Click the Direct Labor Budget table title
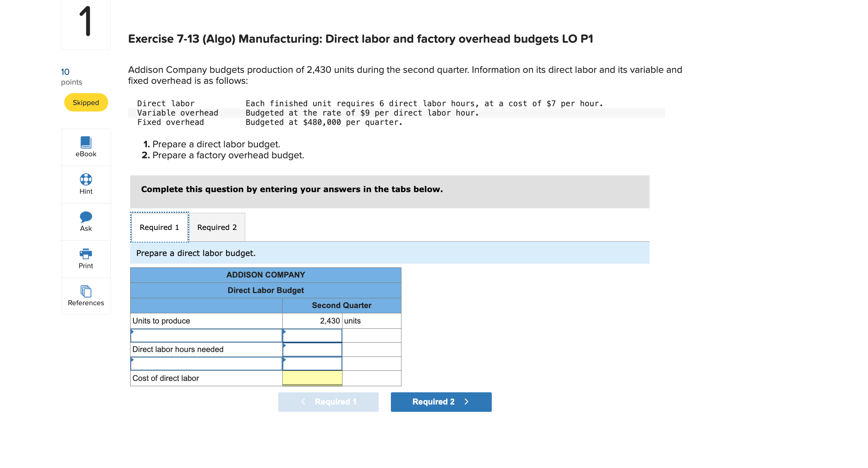Image resolution: width=868 pixels, height=468 pixels. coord(266,290)
